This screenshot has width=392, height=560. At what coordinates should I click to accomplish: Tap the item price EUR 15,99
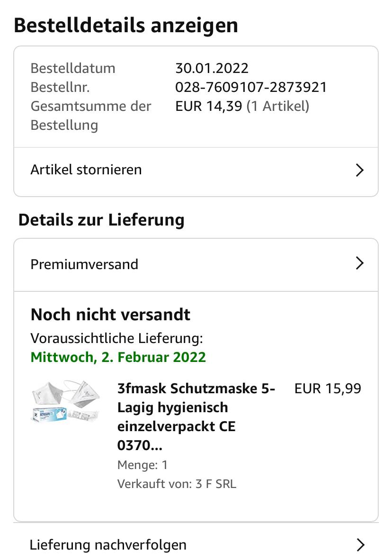(x=328, y=388)
